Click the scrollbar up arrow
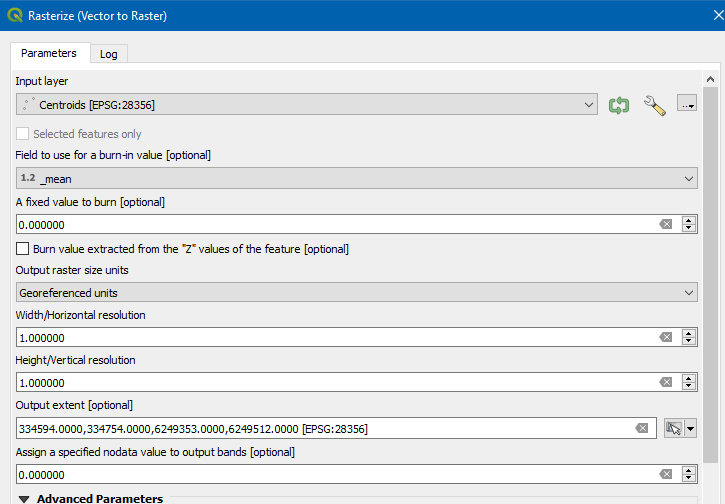The image size is (725, 504). tap(711, 79)
